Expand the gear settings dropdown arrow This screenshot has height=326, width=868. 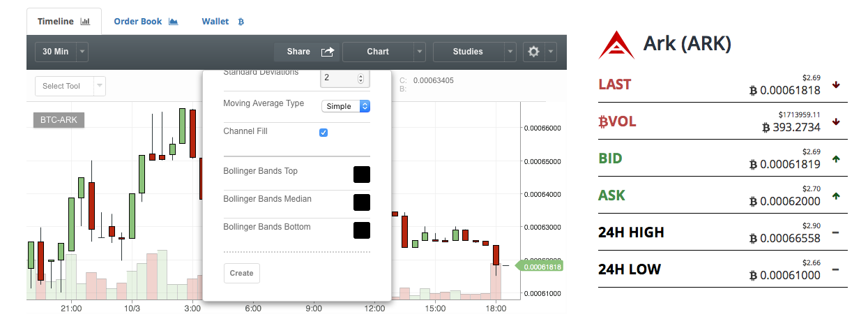[x=551, y=52]
